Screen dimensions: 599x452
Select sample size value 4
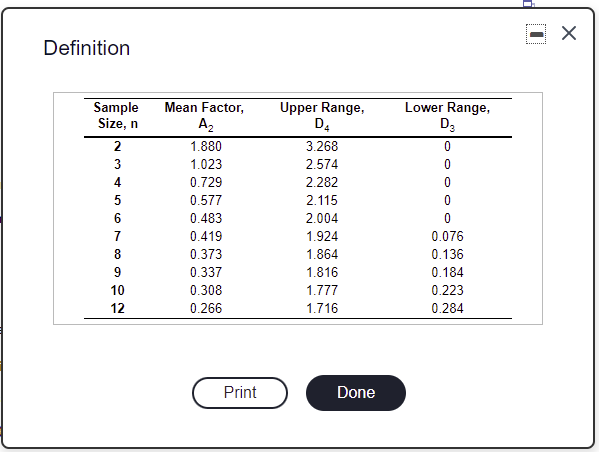(x=117, y=182)
